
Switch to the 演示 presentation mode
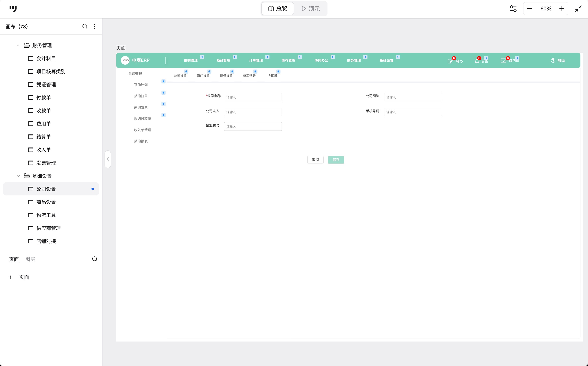click(311, 9)
